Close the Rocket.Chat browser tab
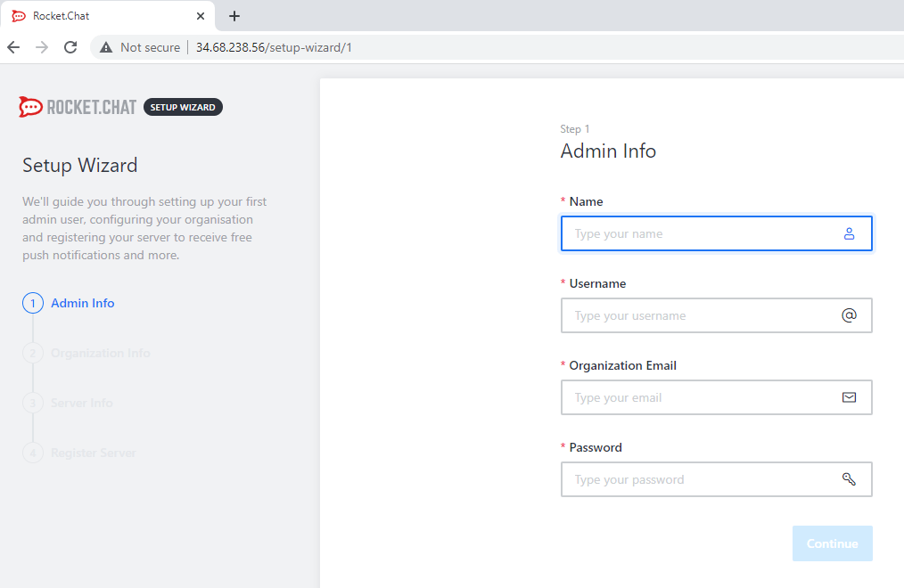 (x=201, y=16)
